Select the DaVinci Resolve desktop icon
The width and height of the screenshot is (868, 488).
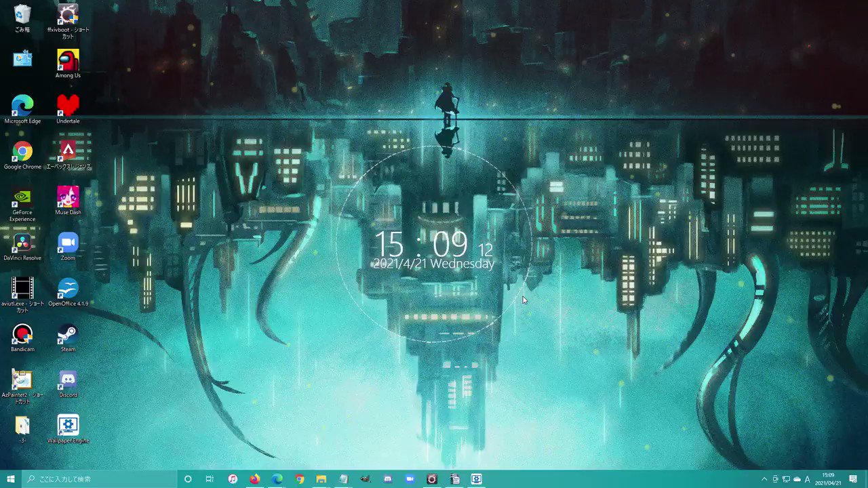22,246
